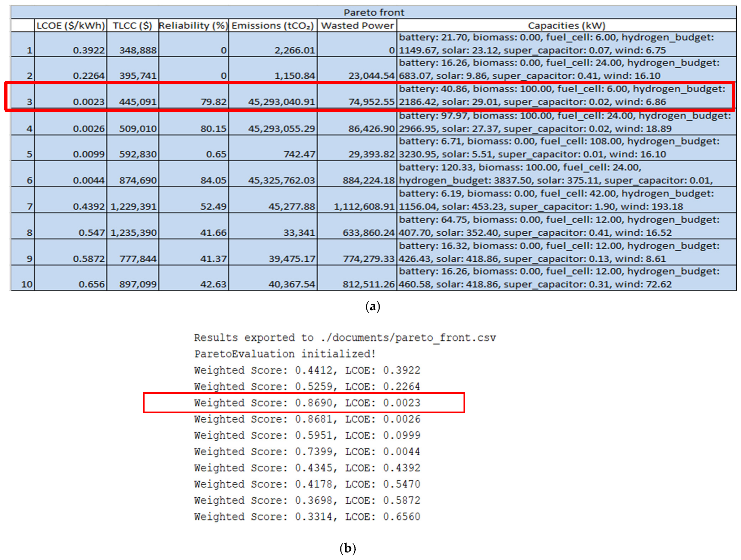Select the Emissions (tCO₂) column header
Screen dimensions: 741x560
(x=273, y=26)
